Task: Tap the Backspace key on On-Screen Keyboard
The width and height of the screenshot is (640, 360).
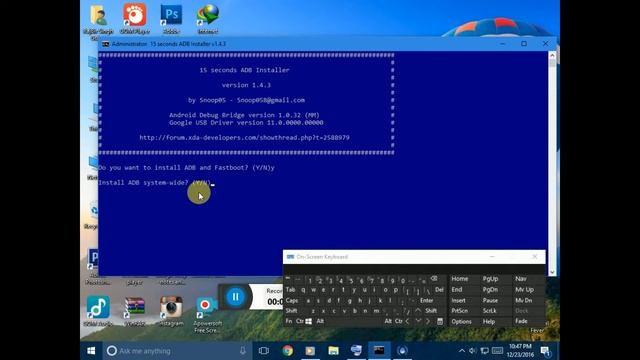Action: [x=434, y=279]
